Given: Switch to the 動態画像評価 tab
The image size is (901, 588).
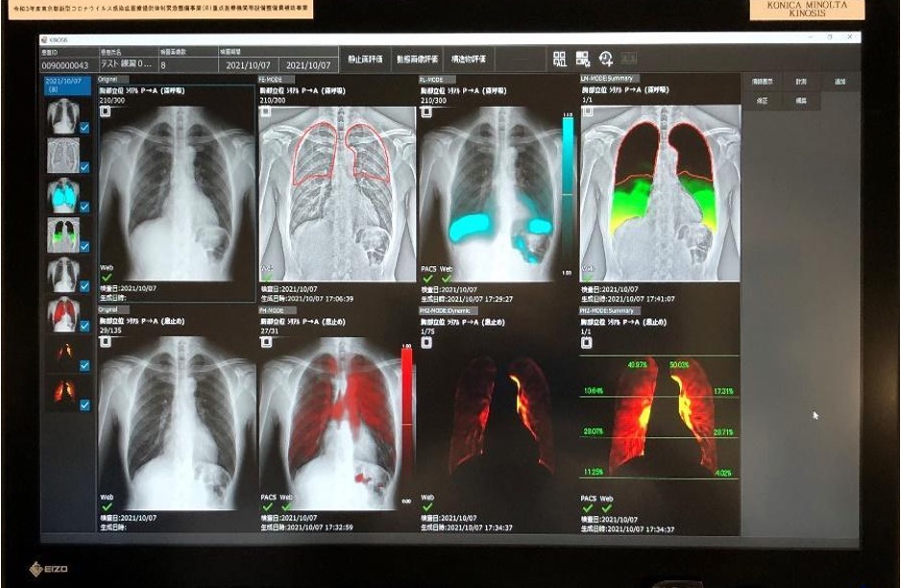Looking at the screenshot, I should coord(417,60).
